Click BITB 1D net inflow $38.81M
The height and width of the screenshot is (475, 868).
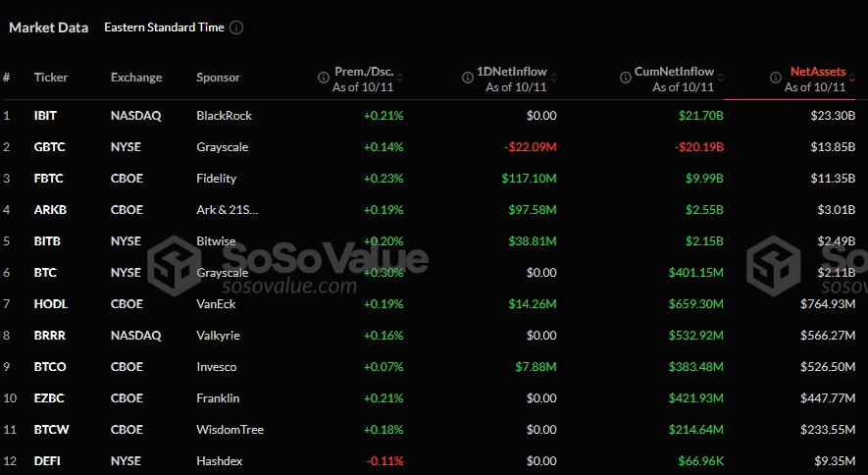click(x=532, y=241)
